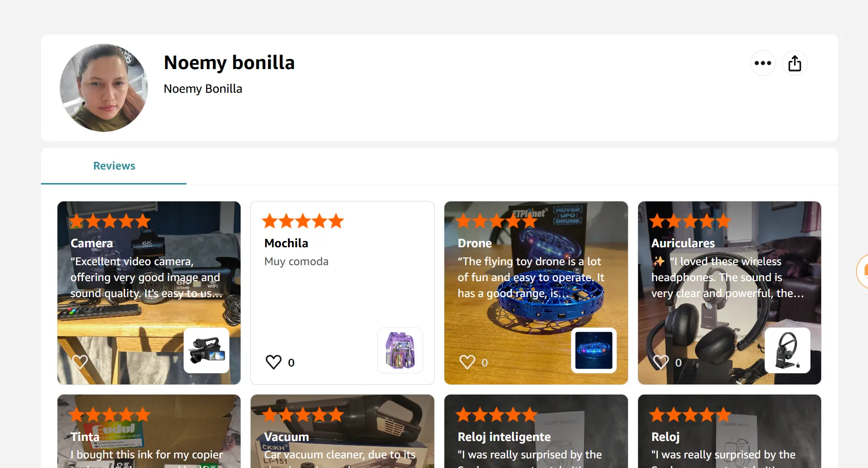This screenshot has width=868, height=468.
Task: Open the Auriculares review title
Action: coord(683,243)
